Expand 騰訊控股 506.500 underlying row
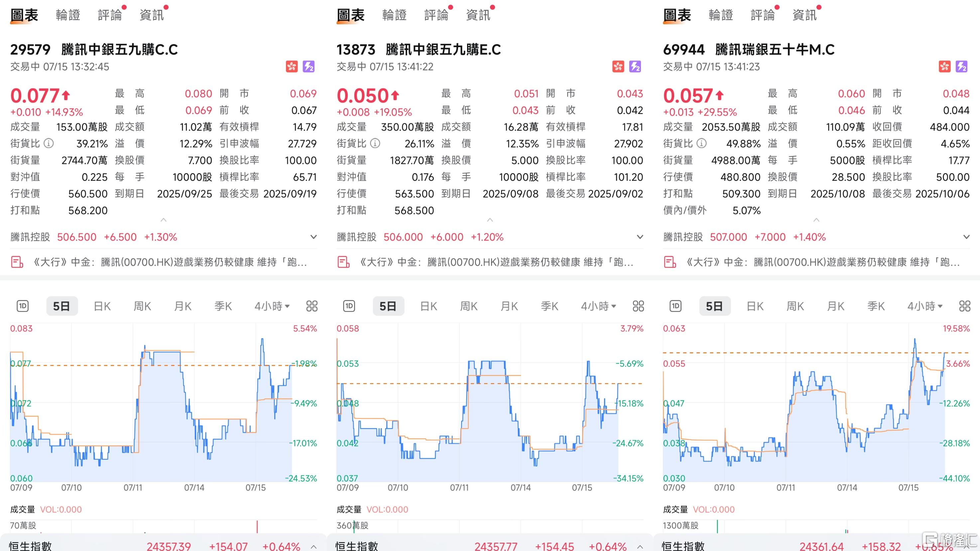This screenshot has height=551, width=980. pyautogui.click(x=313, y=237)
